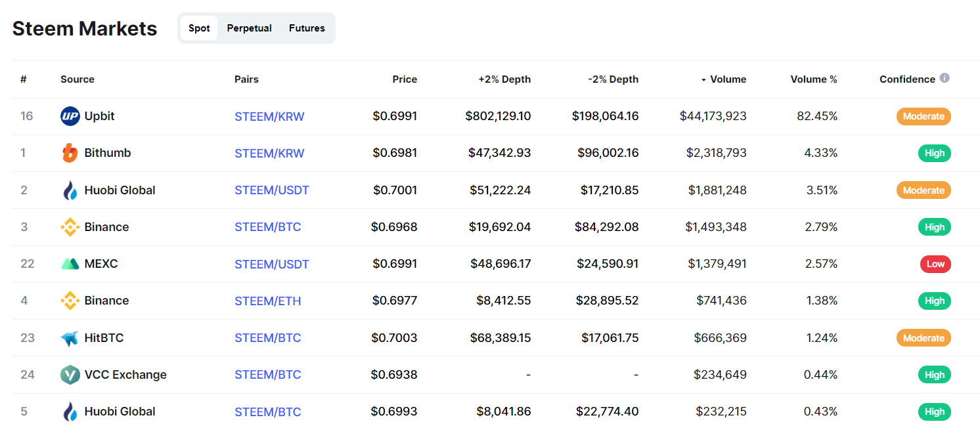980x426 pixels.
Task: Click the MEXC exchange logo icon
Action: pyautogui.click(x=70, y=264)
